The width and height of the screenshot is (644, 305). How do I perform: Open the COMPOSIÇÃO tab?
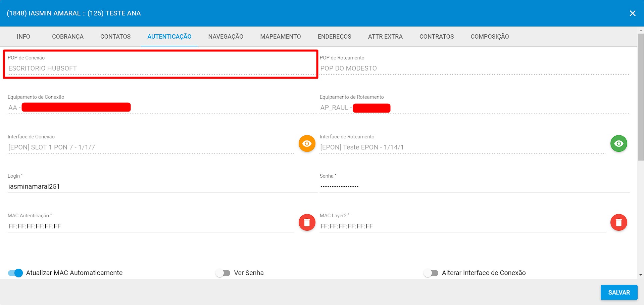click(490, 37)
